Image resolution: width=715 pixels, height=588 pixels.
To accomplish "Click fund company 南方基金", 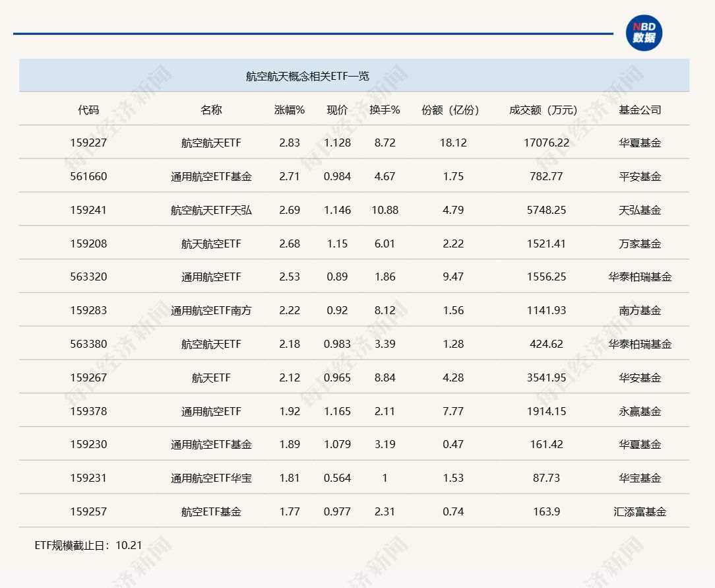I will click(640, 311).
